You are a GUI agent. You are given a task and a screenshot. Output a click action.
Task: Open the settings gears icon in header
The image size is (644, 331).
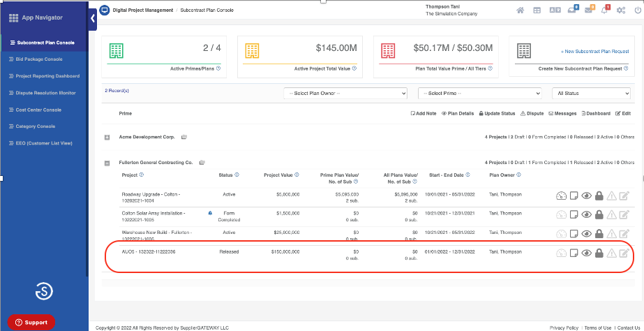coord(621,10)
